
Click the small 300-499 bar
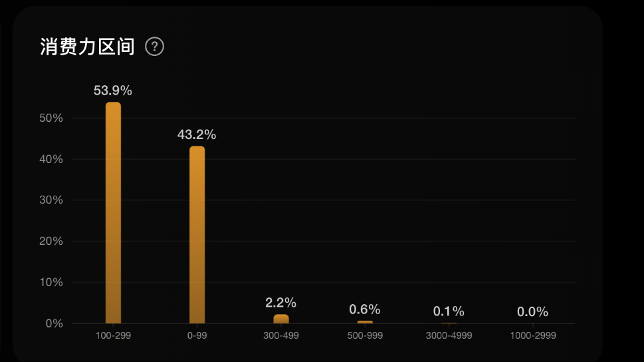click(281, 319)
